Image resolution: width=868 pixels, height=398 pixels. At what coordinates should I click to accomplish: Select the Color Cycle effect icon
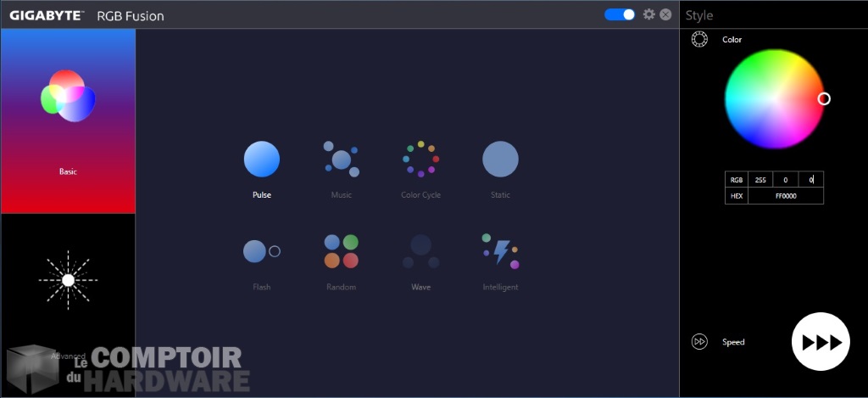[420, 159]
